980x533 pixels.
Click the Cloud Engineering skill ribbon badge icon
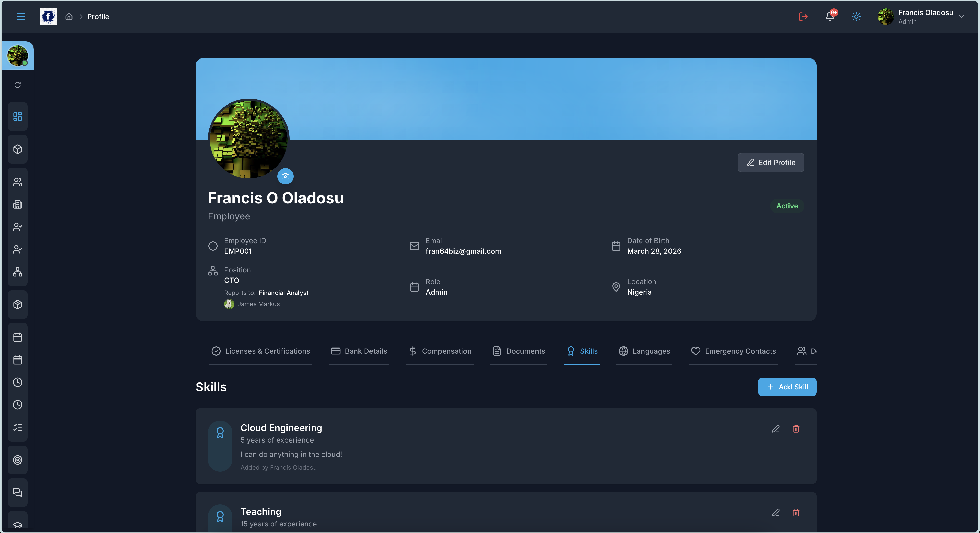tap(220, 433)
